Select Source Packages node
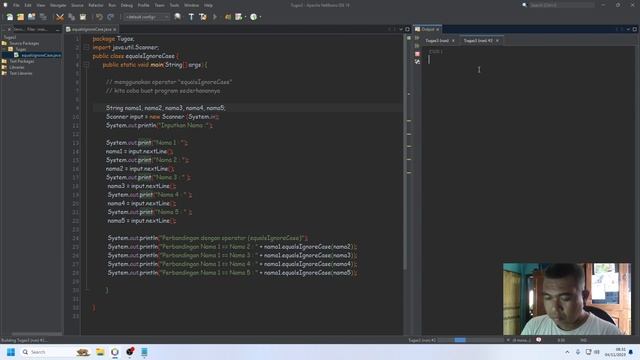Image resolution: width=640 pixels, height=360 pixels. click(24, 43)
